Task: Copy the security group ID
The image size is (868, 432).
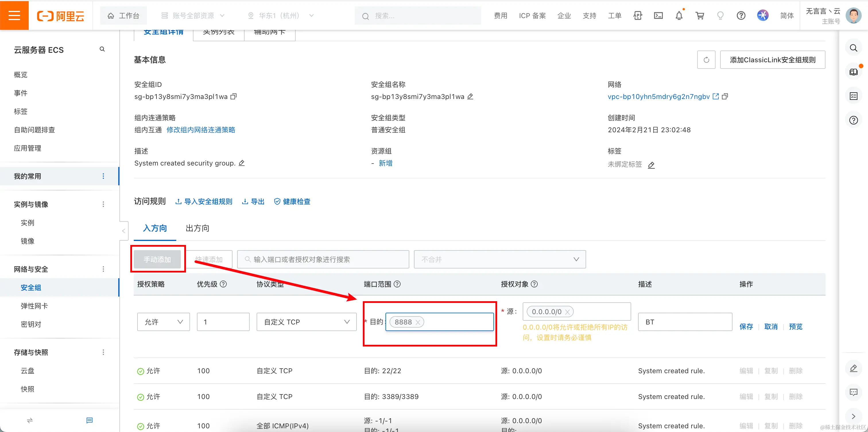Action: click(x=234, y=97)
